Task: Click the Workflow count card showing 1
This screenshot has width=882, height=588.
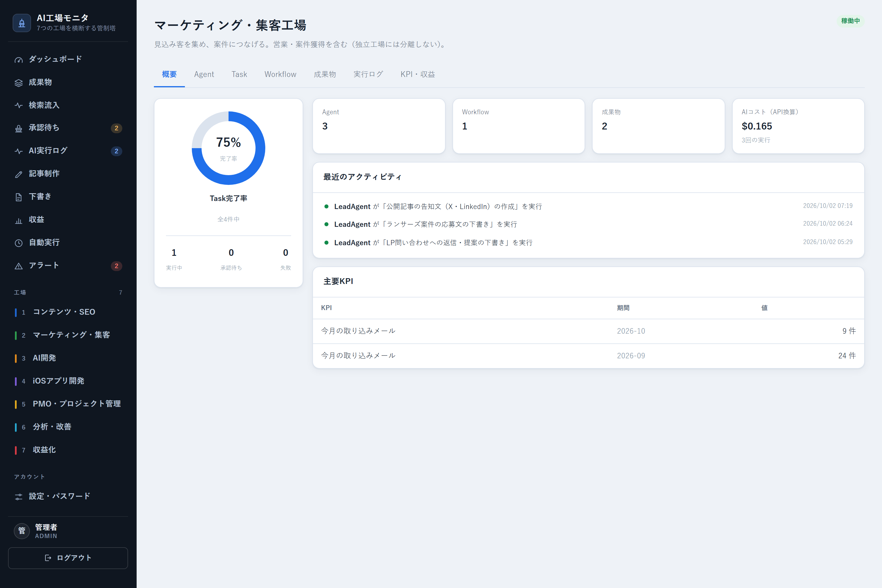Action: click(519, 126)
